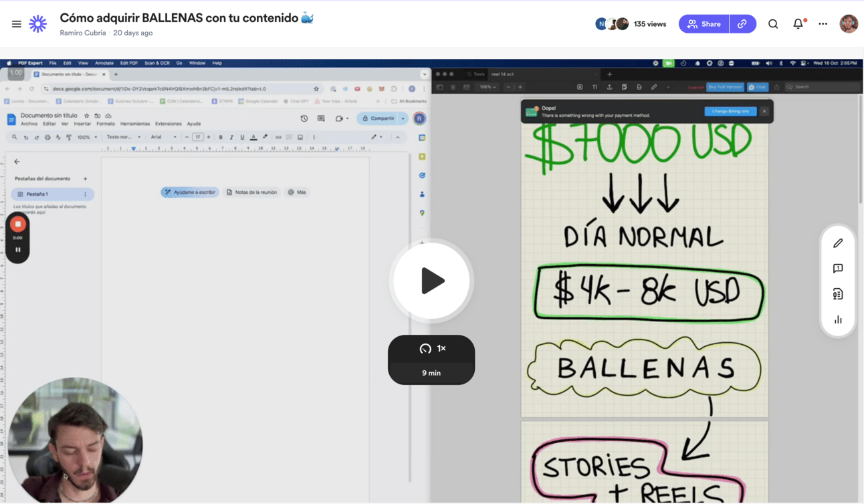Click Compartir in Google Docs
Image resolution: width=864 pixels, height=504 pixels.
(x=379, y=118)
